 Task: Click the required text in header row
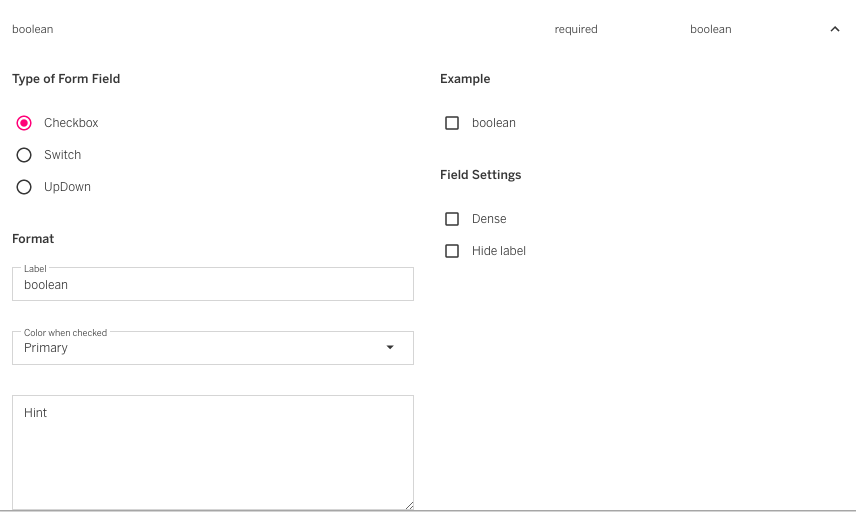click(576, 30)
